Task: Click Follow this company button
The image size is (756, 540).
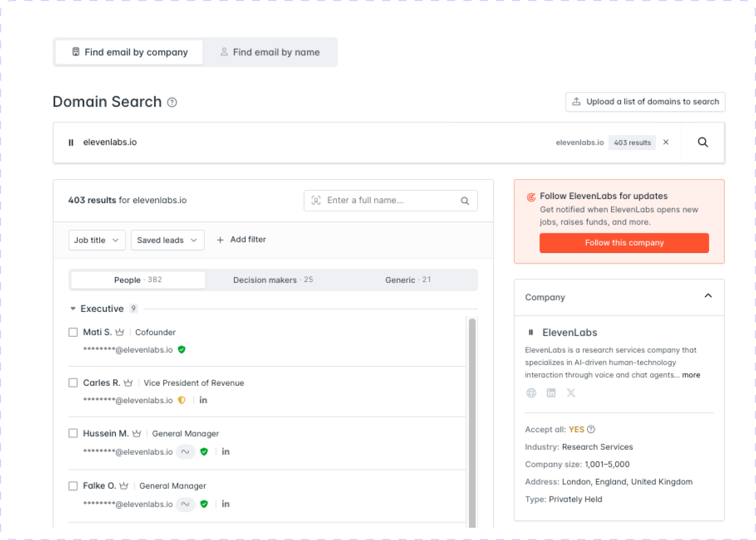Action: 624,243
